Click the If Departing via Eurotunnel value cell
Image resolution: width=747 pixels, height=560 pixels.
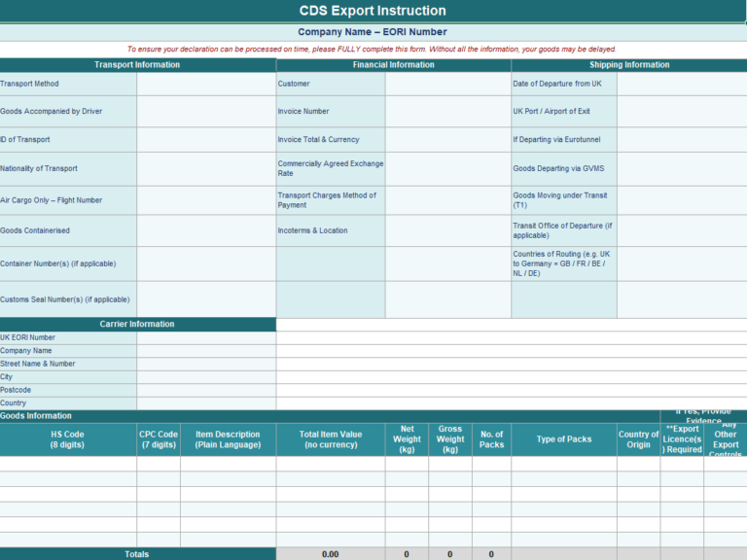(682, 140)
